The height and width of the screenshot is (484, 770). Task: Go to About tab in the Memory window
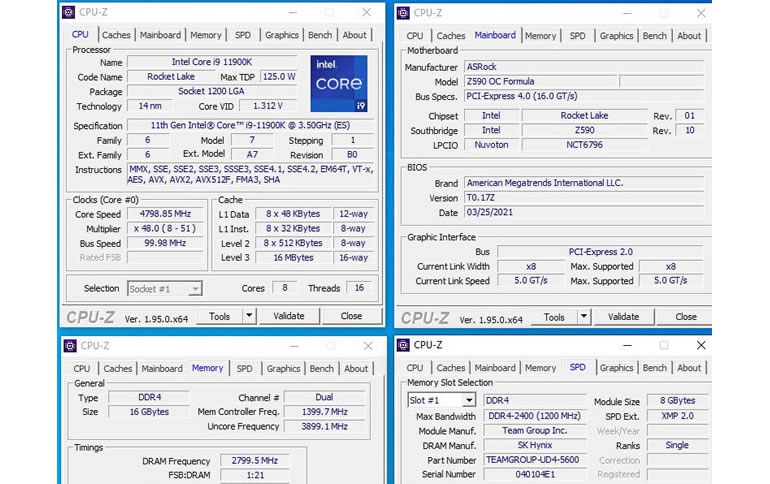356,368
